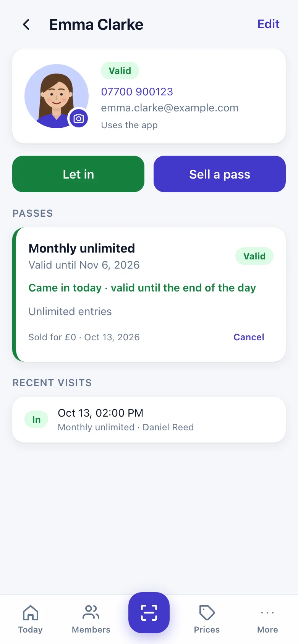Open the scan button in bottom bar
The image size is (298, 644).
click(149, 612)
